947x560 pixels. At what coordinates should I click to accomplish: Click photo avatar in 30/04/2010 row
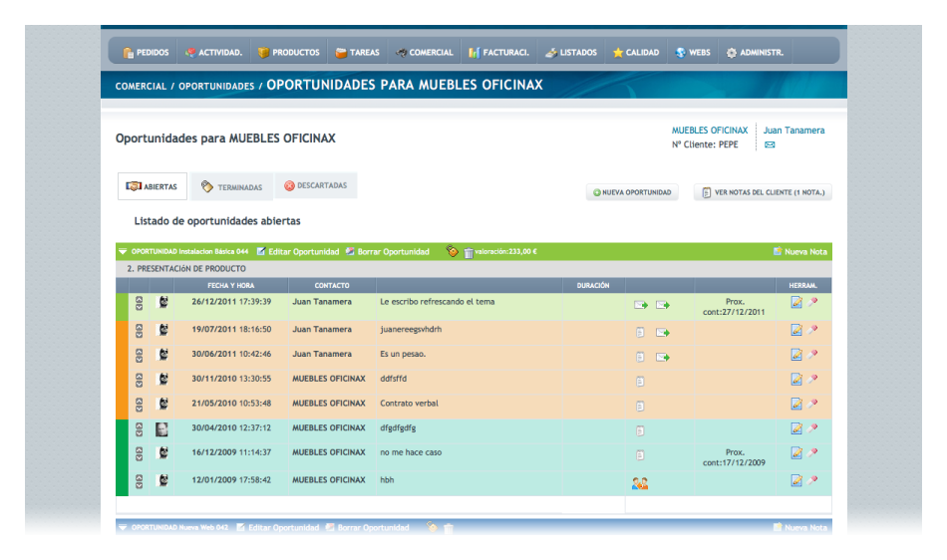tap(161, 429)
